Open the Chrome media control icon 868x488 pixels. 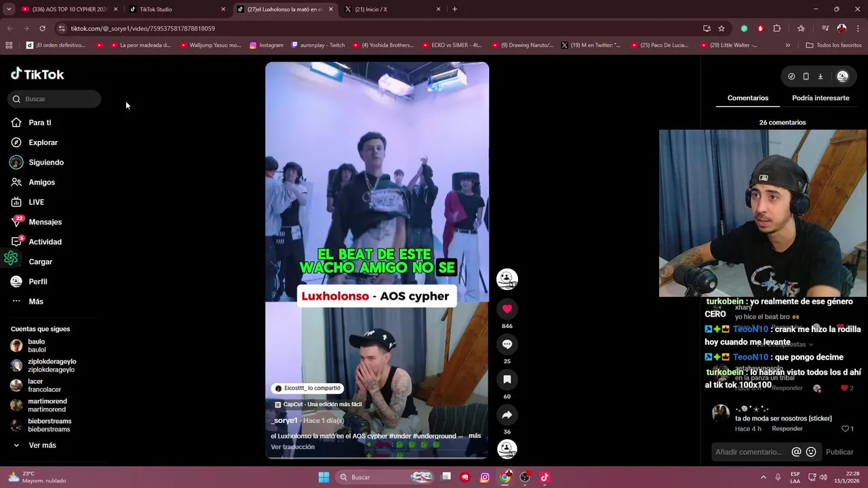click(825, 28)
